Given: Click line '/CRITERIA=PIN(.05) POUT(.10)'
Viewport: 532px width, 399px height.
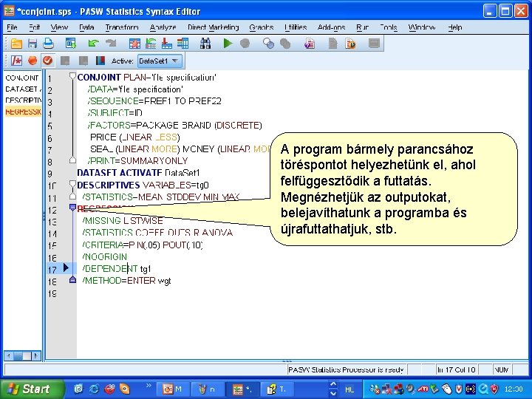Looking at the screenshot, I should 143,245.
